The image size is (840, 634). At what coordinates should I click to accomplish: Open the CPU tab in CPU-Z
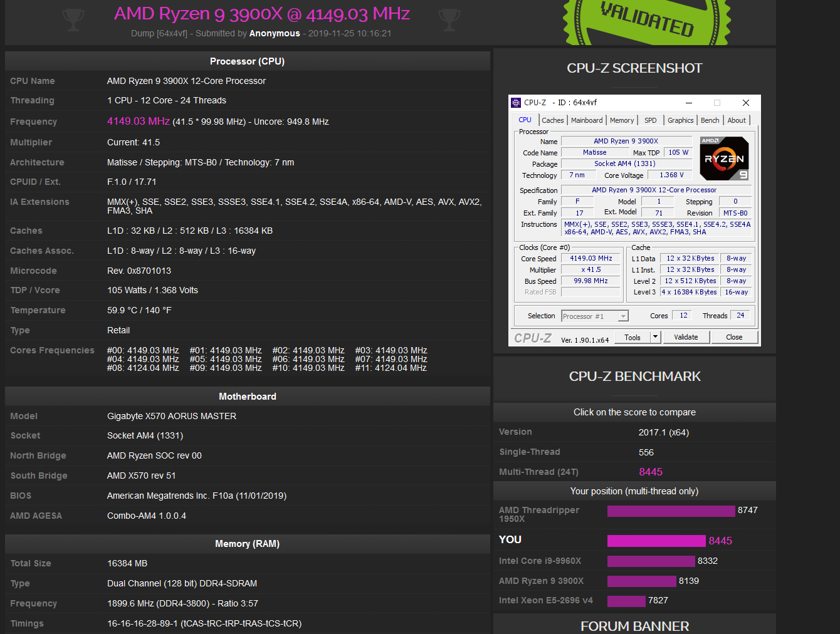coord(525,120)
